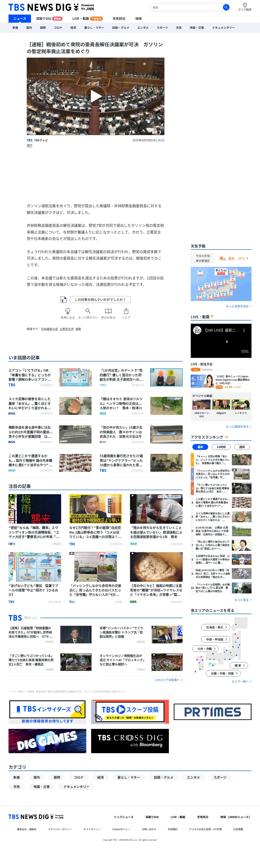Open the TBS CROSS DIG with Bloomberg banner
260x868 pixels.
130,741
